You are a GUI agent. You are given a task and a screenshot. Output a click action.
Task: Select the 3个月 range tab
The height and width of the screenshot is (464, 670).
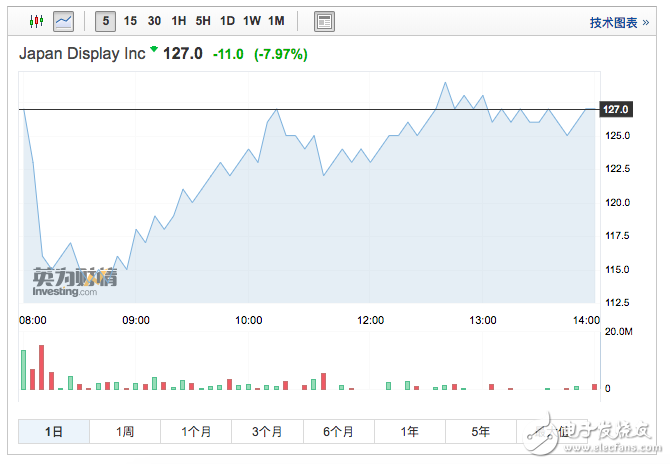pos(267,432)
